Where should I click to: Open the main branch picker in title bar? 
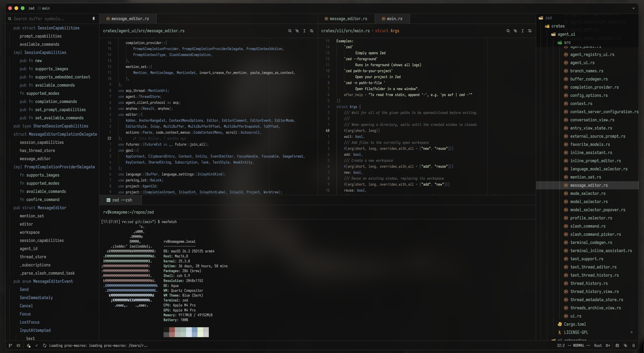pyautogui.click(x=44, y=8)
